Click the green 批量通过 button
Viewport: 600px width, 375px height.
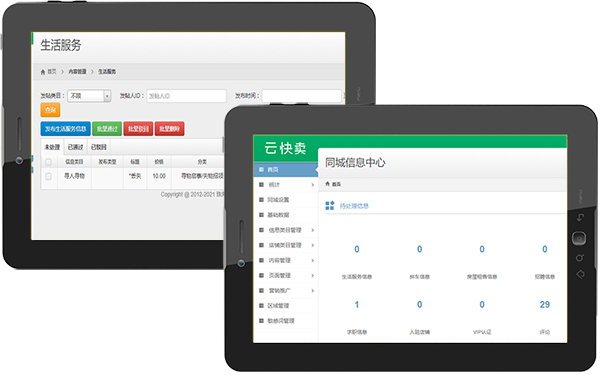[107, 129]
